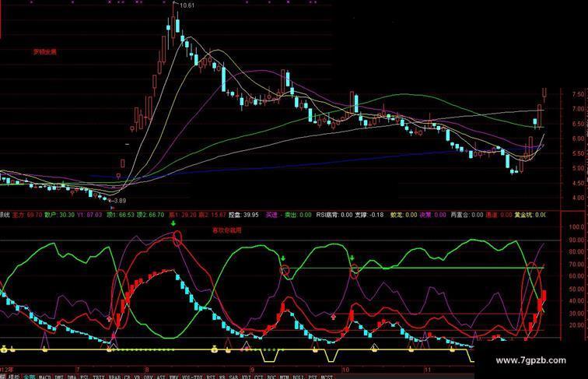Viewport: 588px width, 379px height.
Task: Click the 4.00 price axis label
Action: [x=578, y=198]
